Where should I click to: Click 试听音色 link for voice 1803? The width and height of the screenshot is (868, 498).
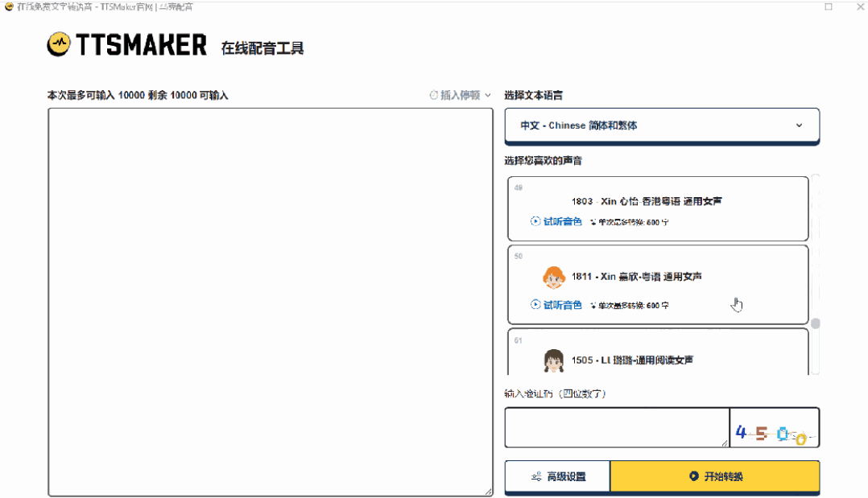pos(562,221)
